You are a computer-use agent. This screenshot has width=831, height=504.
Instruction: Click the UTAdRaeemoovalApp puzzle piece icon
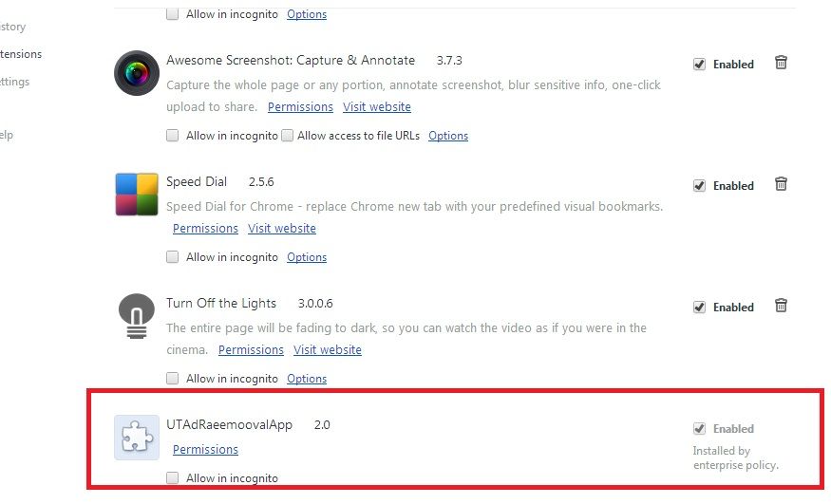[137, 438]
